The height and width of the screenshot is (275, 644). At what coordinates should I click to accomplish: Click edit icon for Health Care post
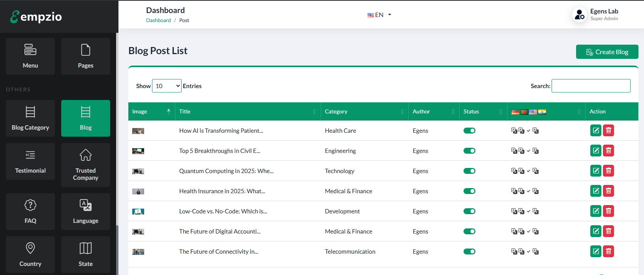pyautogui.click(x=595, y=130)
